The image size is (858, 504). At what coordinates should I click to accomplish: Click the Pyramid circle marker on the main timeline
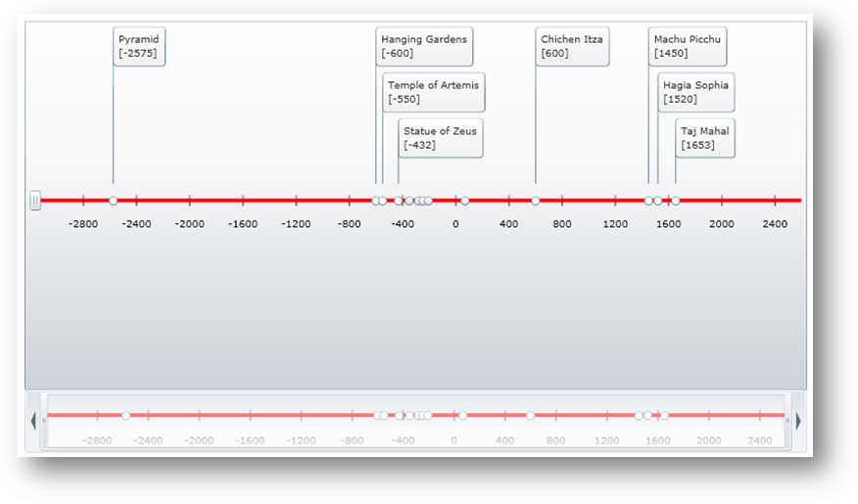[x=113, y=201]
